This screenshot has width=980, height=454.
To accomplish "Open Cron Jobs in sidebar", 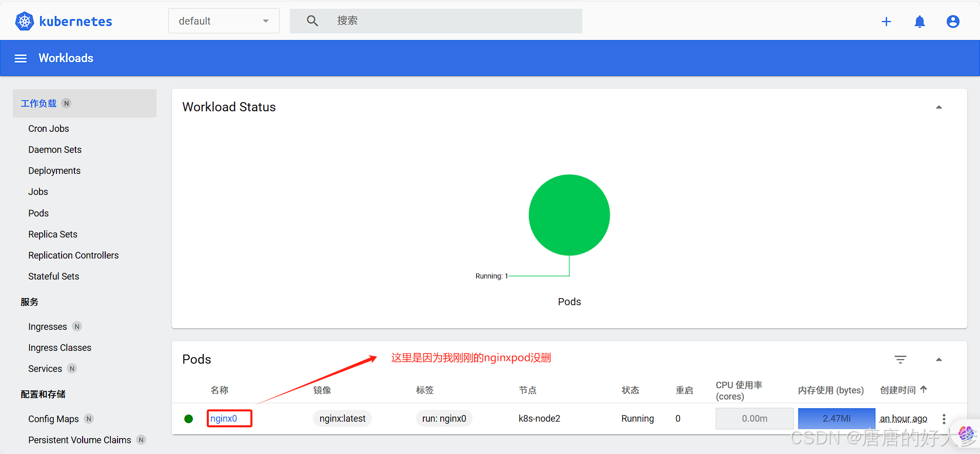I will (49, 129).
